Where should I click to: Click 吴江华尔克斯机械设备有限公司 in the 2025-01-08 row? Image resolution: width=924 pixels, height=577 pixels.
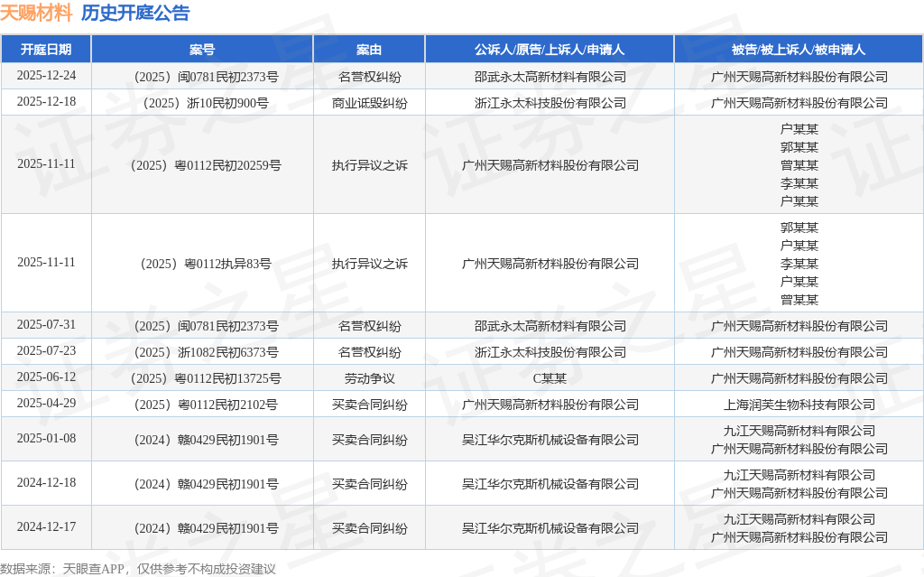click(550, 440)
